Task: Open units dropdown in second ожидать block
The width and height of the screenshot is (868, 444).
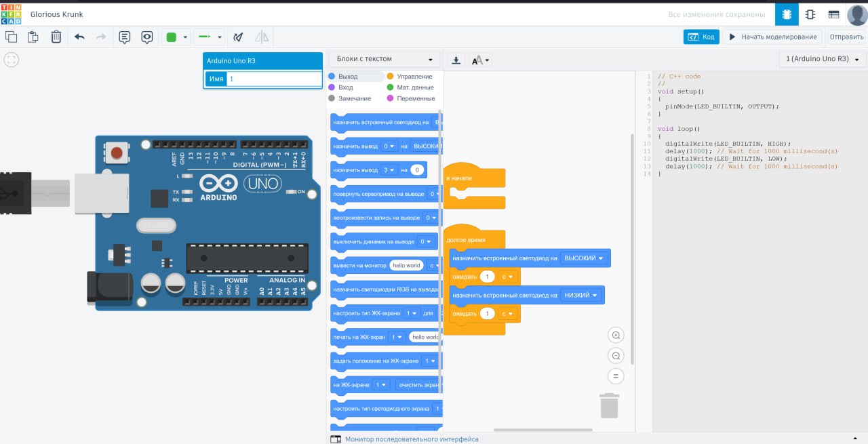Action: [x=507, y=313]
